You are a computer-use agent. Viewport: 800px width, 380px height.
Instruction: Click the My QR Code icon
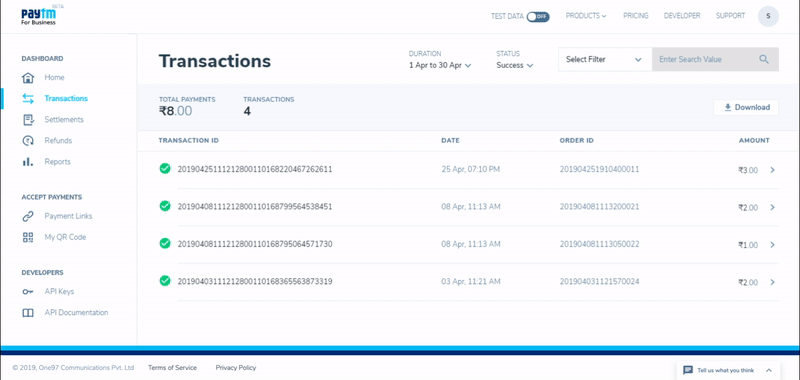[28, 237]
